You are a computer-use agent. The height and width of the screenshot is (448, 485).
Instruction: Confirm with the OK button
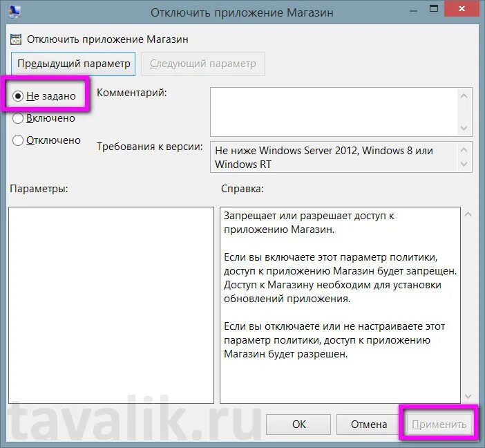(298, 424)
